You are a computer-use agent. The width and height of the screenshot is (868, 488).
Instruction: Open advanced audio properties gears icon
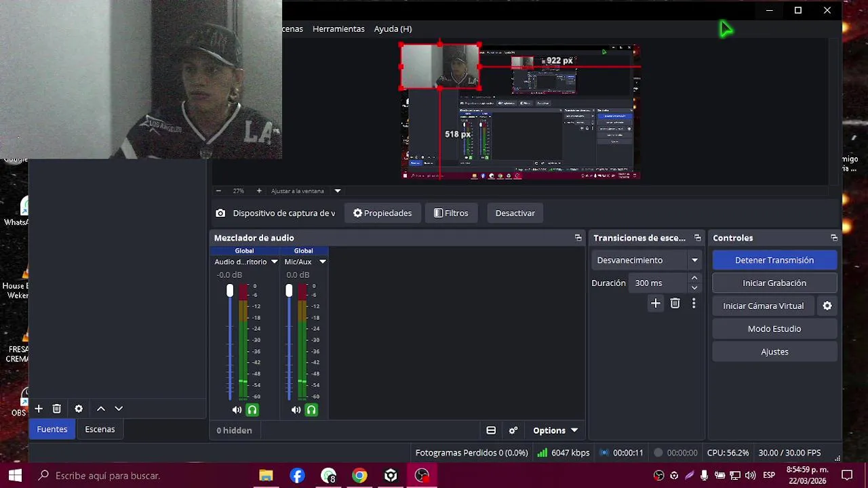[513, 430]
